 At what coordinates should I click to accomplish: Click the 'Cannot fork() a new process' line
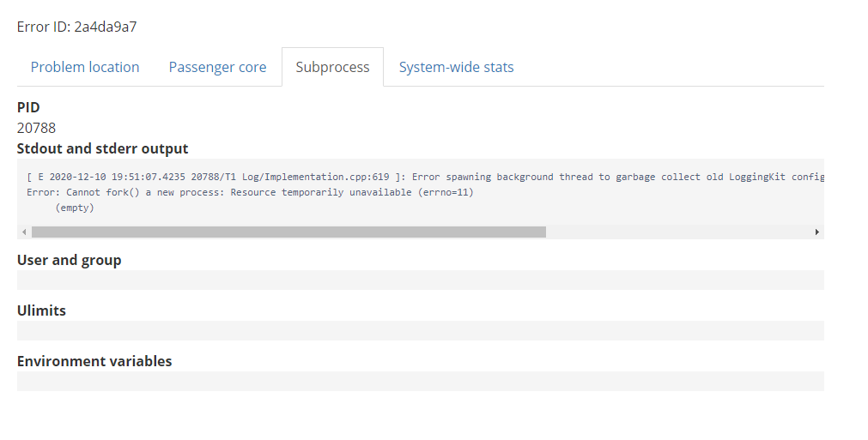[250, 192]
